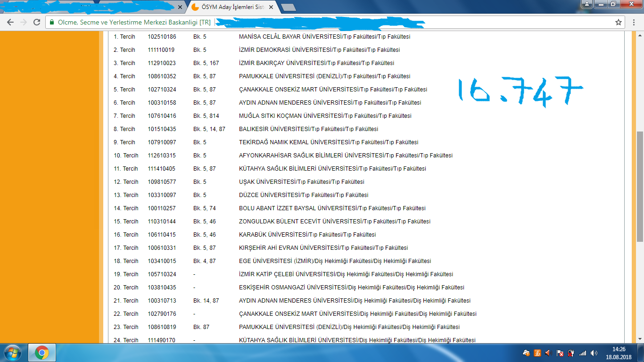This screenshot has width=644, height=362.
Task: Click the Olcme, Secme ve Yerlestirme certificate label
Action: [x=134, y=22]
